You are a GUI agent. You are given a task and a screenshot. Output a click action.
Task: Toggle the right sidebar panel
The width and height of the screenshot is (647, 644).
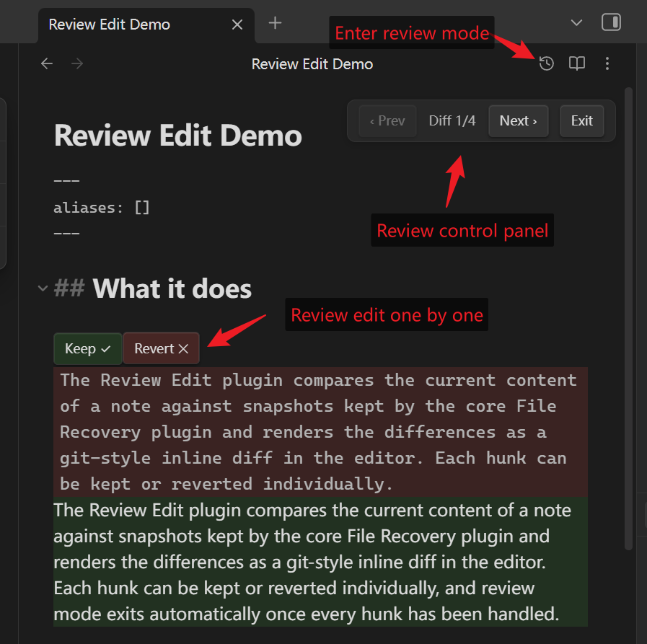click(611, 22)
